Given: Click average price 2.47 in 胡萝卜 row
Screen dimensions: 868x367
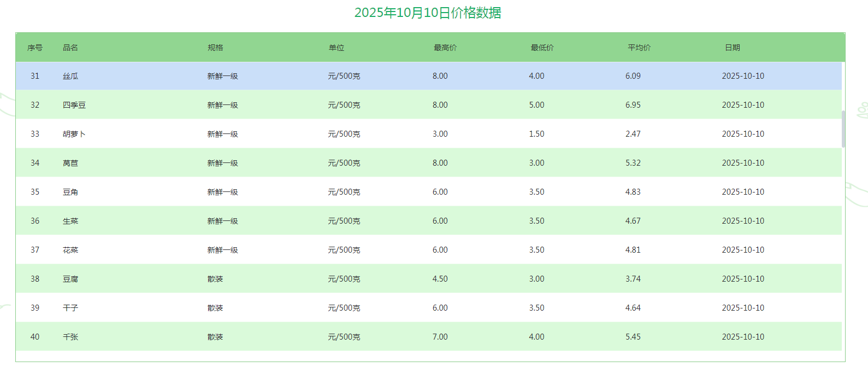Looking at the screenshot, I should (x=633, y=134).
